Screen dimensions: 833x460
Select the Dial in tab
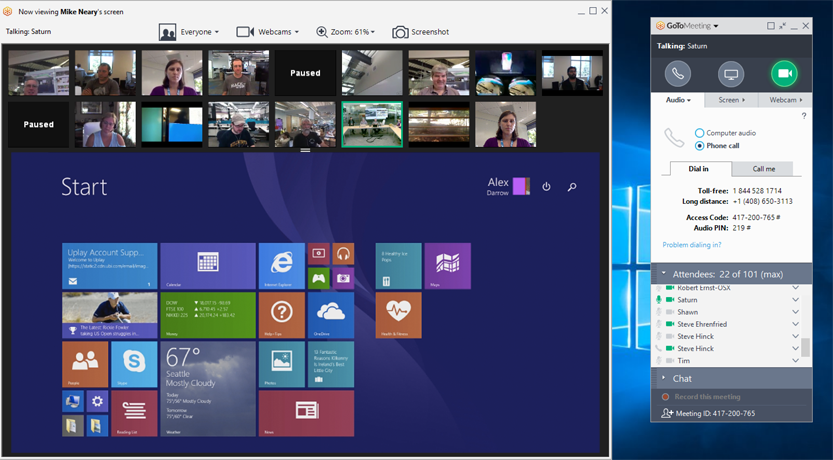[x=699, y=169]
